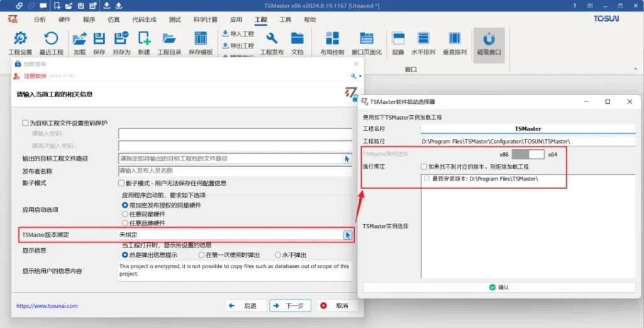Click the 新建 new project icon
644x328 pixels.
[x=144, y=38]
